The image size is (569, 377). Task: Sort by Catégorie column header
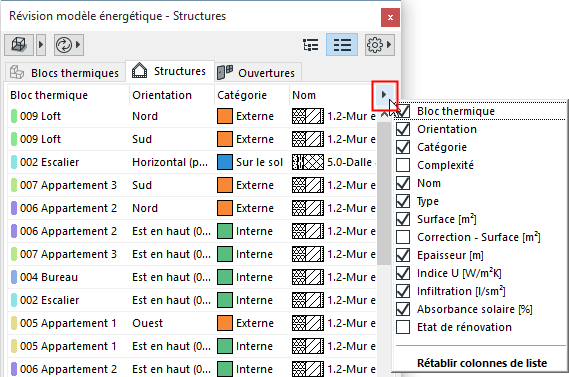(x=252, y=95)
